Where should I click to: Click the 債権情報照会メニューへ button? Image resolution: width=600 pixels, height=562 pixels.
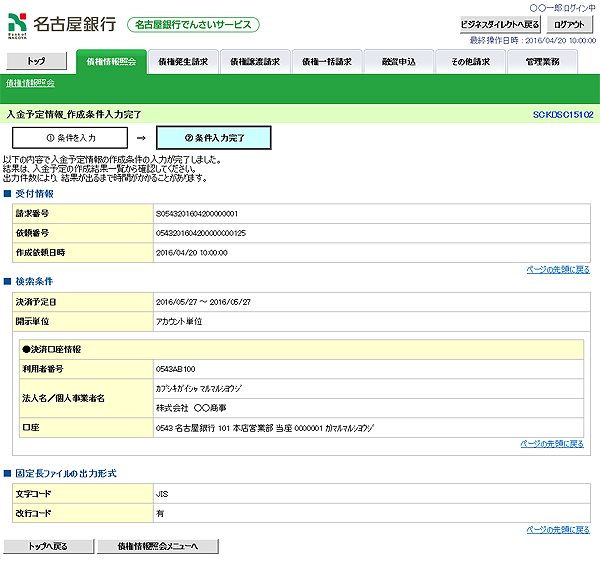[158, 546]
